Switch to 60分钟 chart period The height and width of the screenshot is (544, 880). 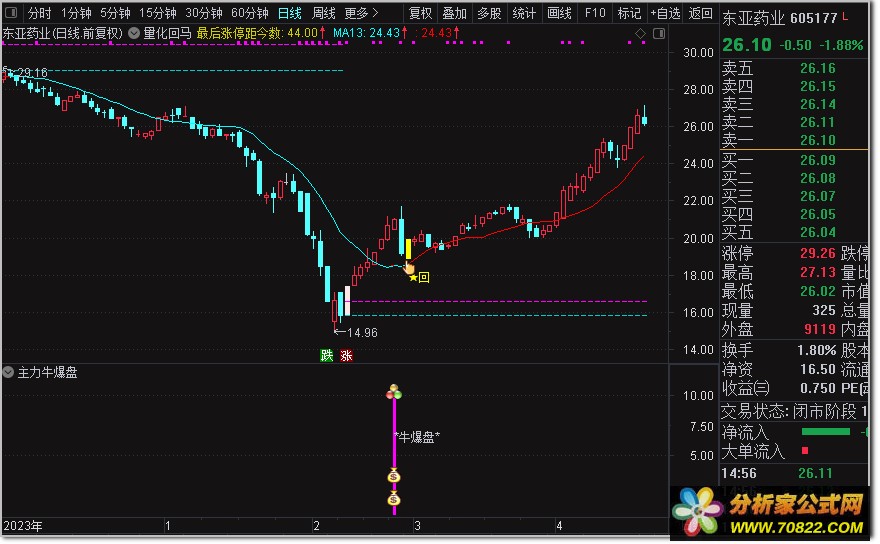(250, 13)
